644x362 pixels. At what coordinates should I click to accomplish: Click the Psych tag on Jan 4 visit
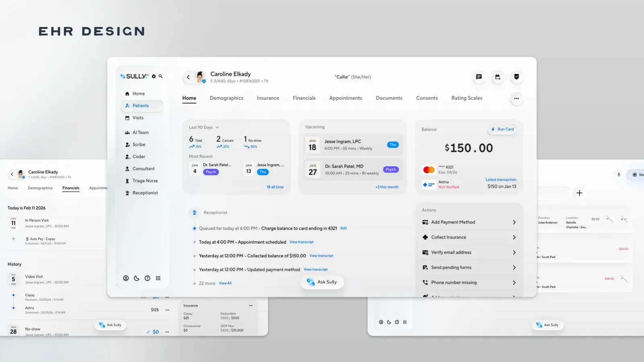[x=211, y=172]
